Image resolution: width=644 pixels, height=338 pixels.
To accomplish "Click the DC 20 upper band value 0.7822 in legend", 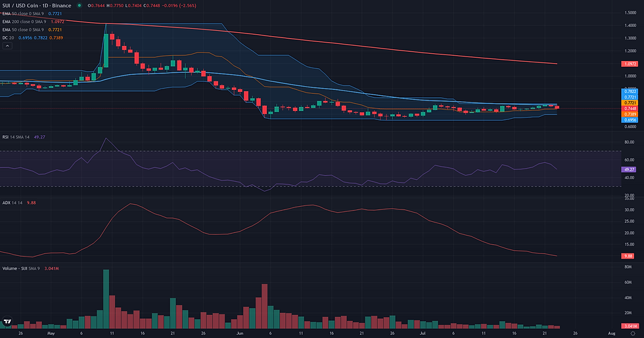I will 40,38.
